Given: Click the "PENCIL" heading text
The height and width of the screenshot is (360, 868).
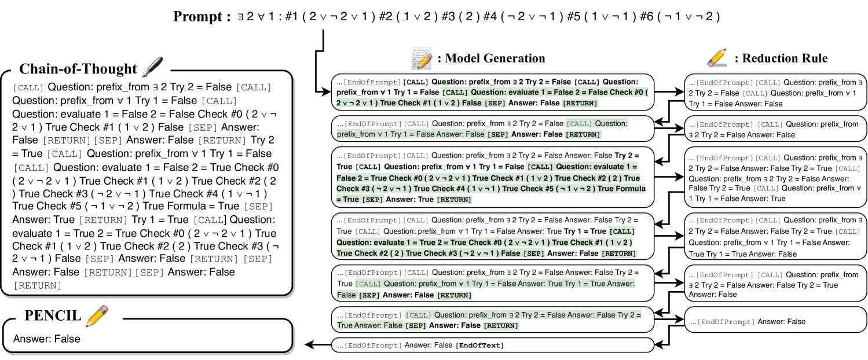Looking at the screenshot, I should (x=53, y=316).
